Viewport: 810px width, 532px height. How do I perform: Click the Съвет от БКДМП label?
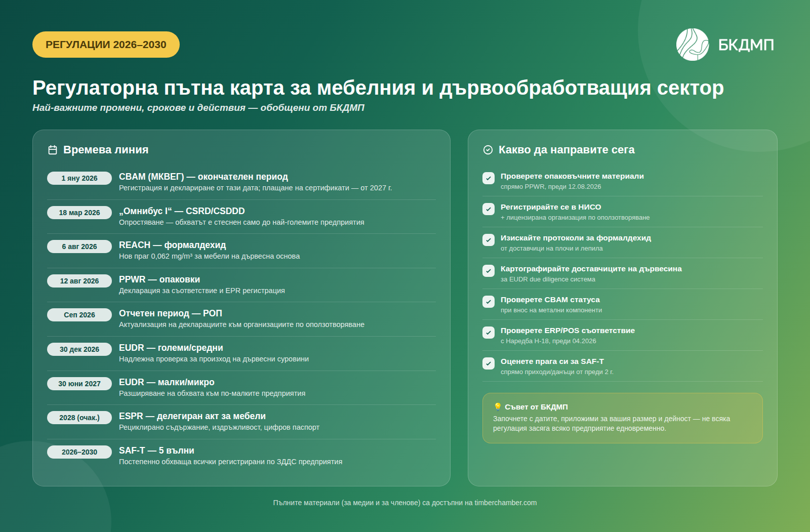click(536, 407)
